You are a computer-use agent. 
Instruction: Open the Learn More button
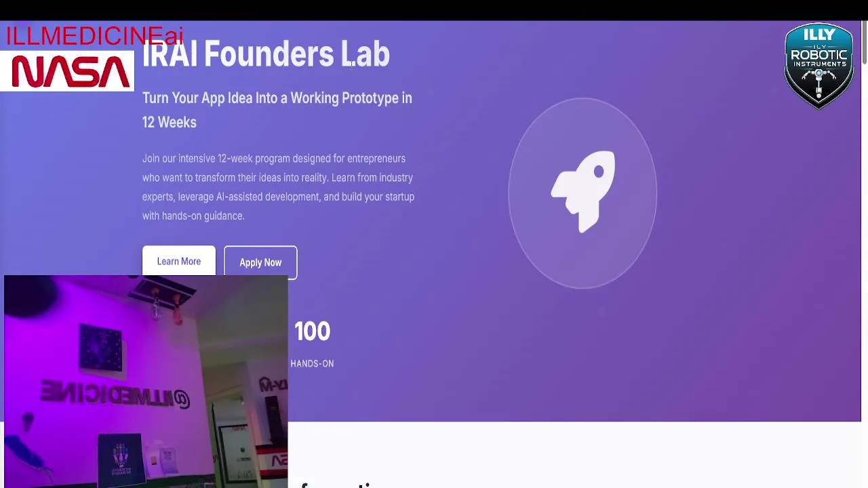pyautogui.click(x=179, y=261)
